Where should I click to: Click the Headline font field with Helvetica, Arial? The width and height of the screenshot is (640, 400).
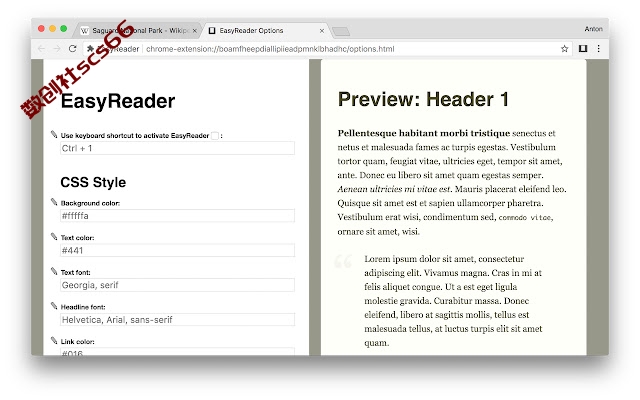(x=177, y=320)
